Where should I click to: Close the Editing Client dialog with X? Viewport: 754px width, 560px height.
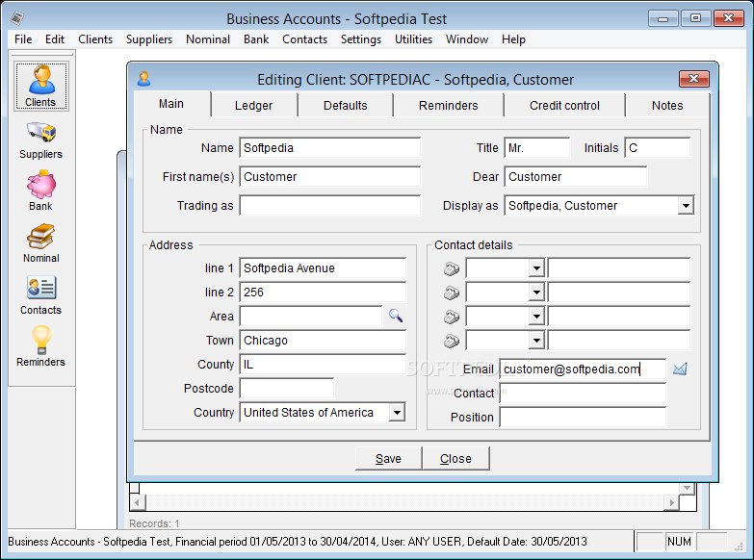(x=694, y=78)
